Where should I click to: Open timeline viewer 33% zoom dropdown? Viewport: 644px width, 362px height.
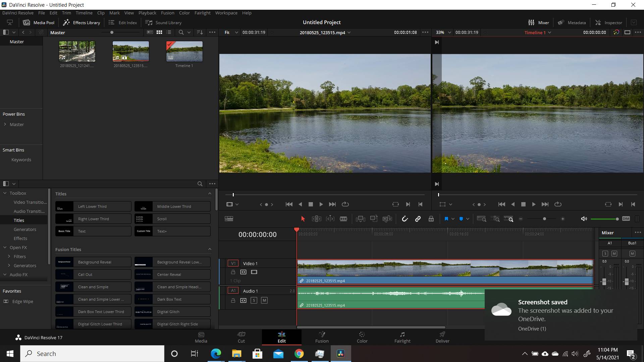(443, 33)
